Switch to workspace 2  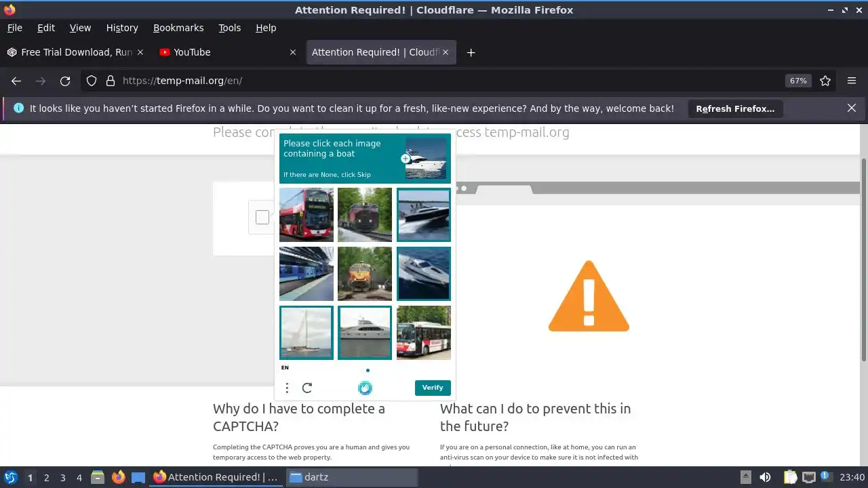pos(46,477)
